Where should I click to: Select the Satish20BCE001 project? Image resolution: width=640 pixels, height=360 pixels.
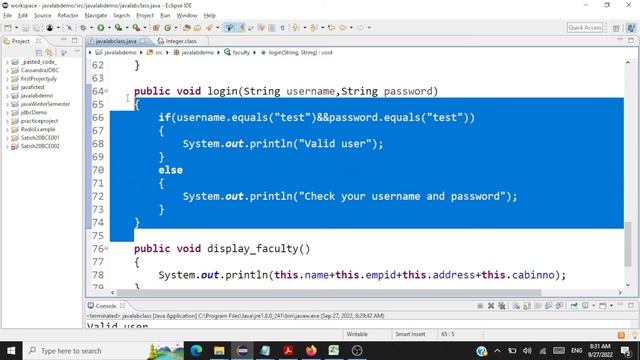[x=40, y=138]
